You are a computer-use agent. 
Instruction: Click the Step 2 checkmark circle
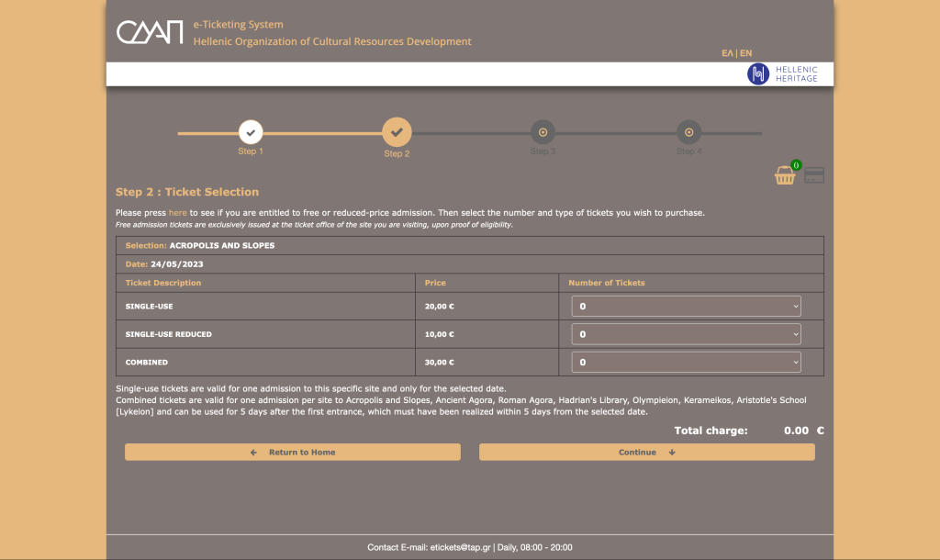(x=397, y=132)
